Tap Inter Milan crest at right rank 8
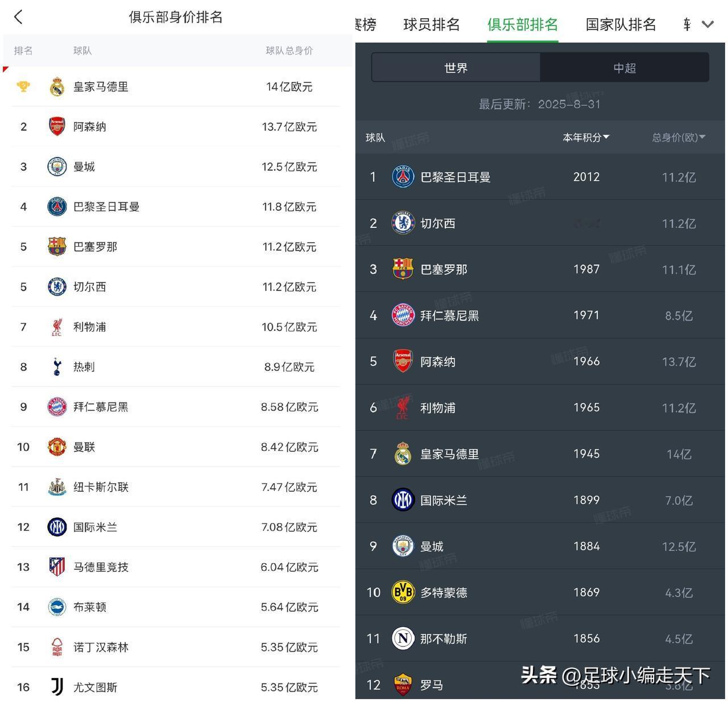Screen dimensions: 728x702 (x=403, y=500)
